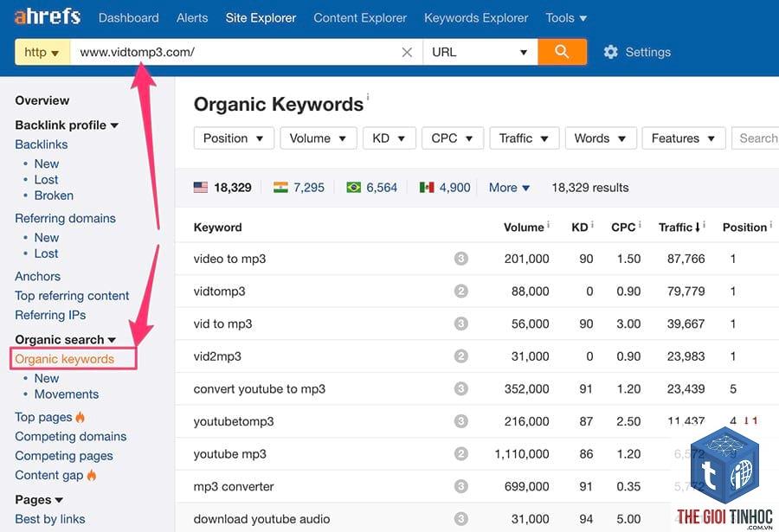
Task: Open the KD filter dropdown
Action: pyautogui.click(x=389, y=138)
